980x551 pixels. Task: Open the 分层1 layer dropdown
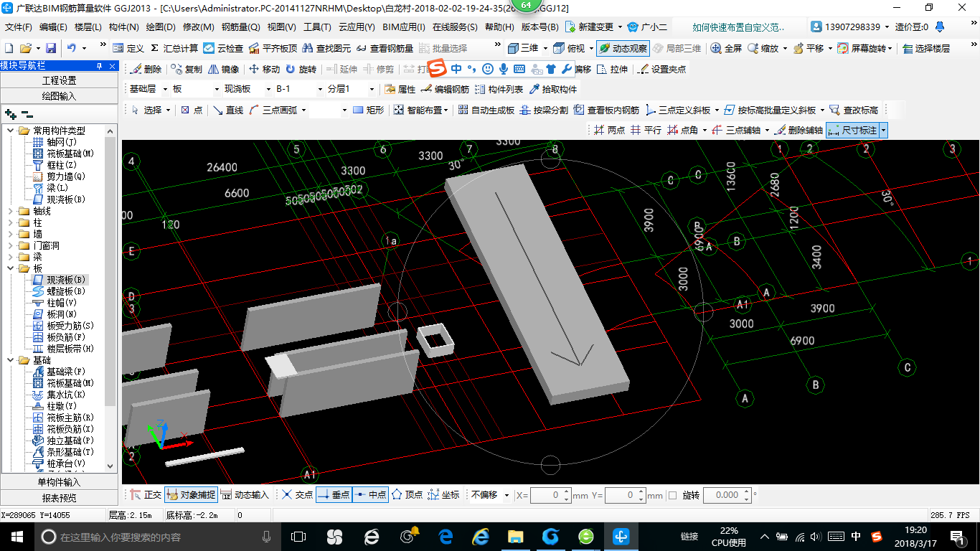[x=372, y=90]
